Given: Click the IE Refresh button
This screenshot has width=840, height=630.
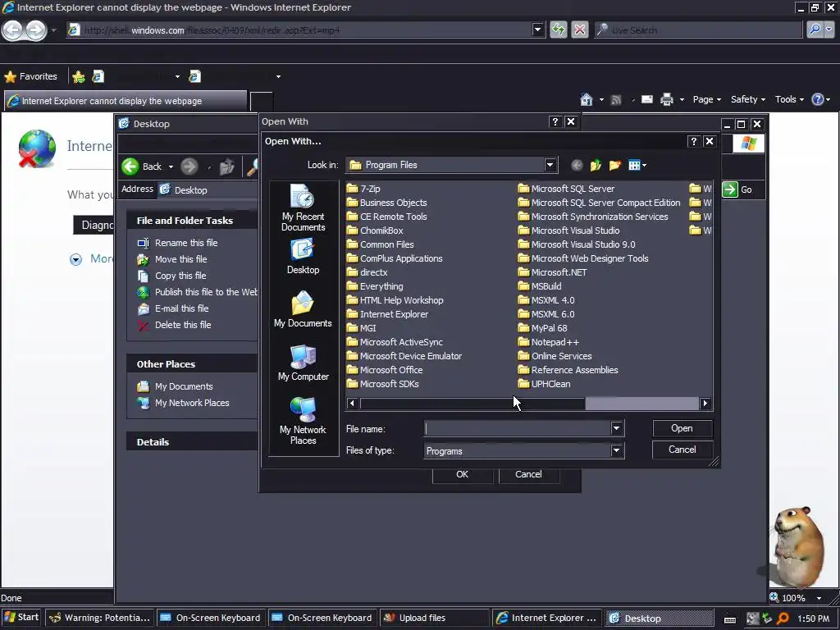Looking at the screenshot, I should (558, 30).
